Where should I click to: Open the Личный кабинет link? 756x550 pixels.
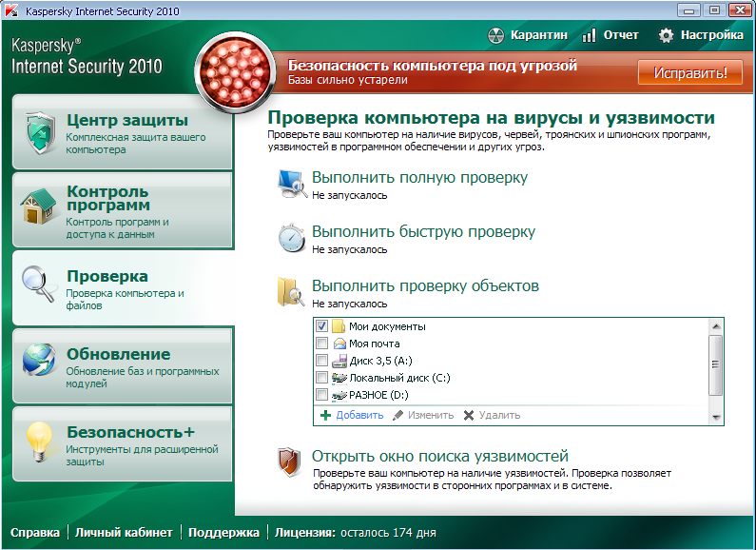click(124, 533)
